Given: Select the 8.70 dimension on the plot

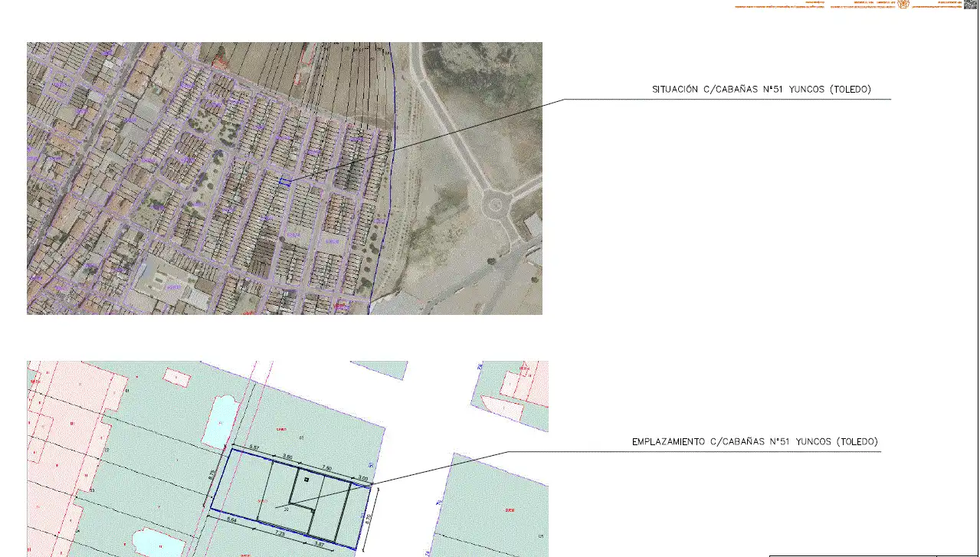Looking at the screenshot, I should pyautogui.click(x=369, y=519).
